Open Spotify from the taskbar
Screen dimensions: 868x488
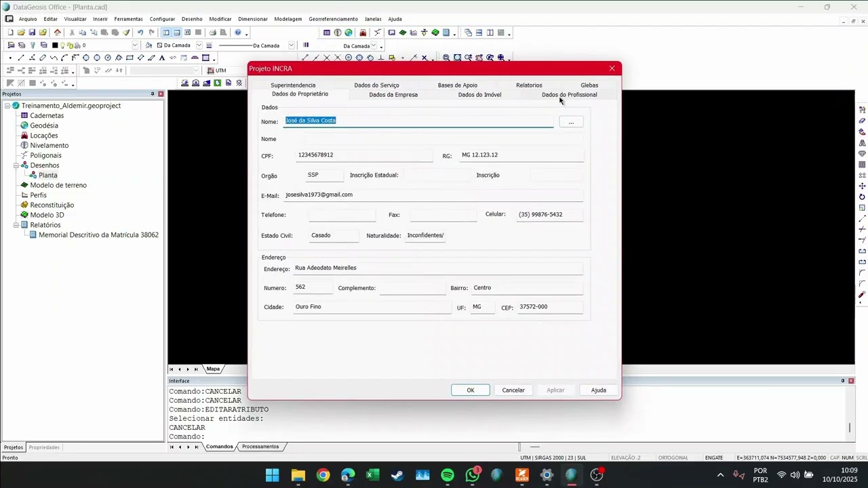click(448, 475)
